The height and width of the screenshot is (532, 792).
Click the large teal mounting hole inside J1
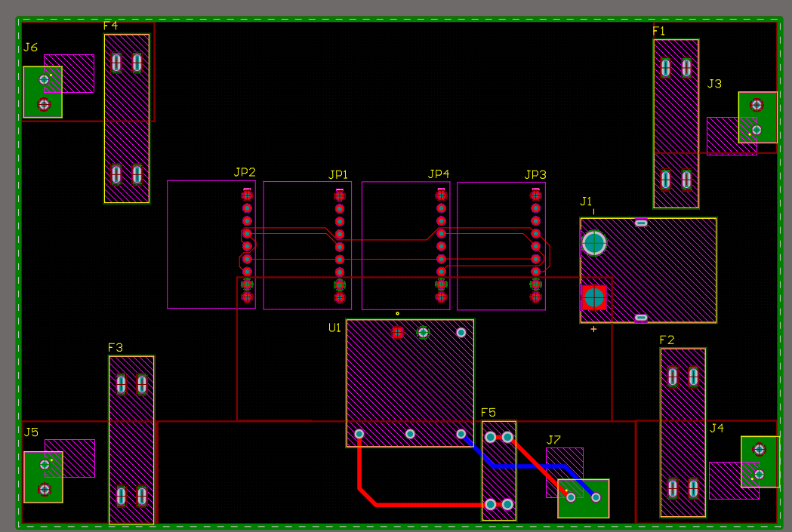point(596,244)
